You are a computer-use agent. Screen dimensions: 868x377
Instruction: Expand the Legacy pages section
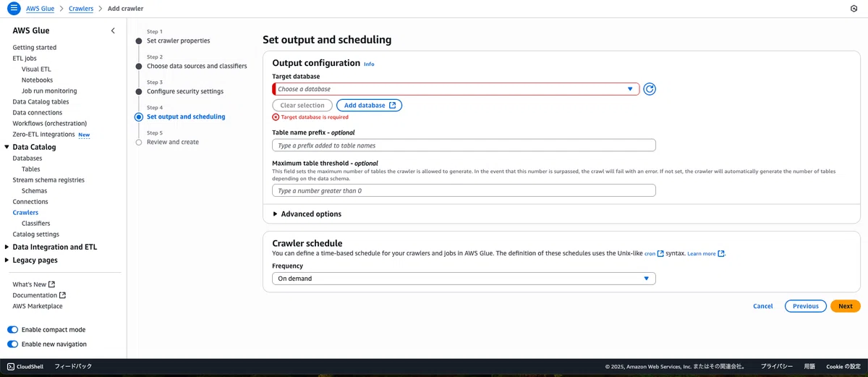tap(7, 260)
